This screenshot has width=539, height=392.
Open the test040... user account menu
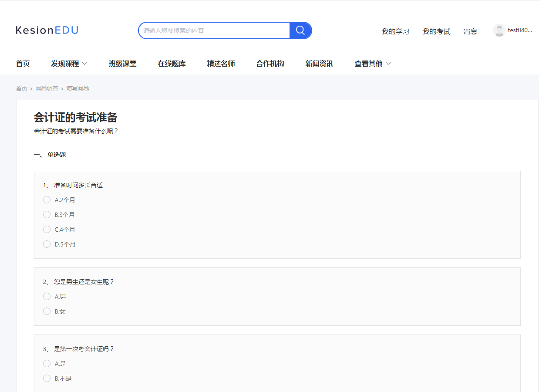click(520, 30)
